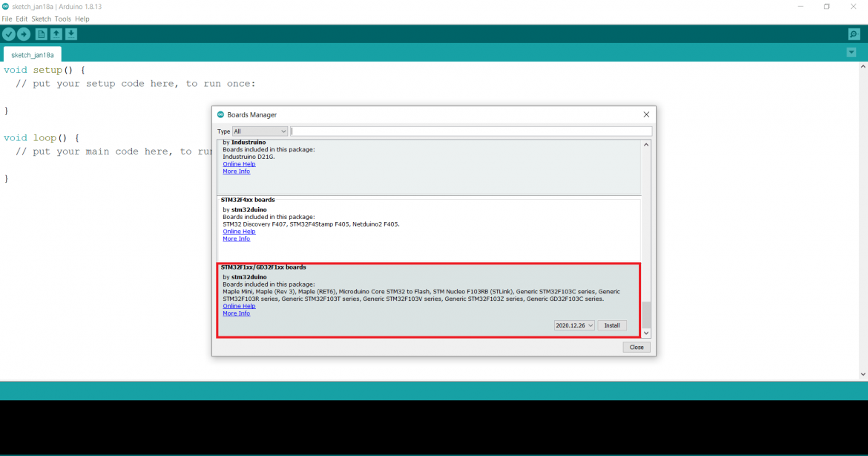This screenshot has width=868, height=456.
Task: Click the boards list scrollbar up arrow
Action: click(x=646, y=145)
